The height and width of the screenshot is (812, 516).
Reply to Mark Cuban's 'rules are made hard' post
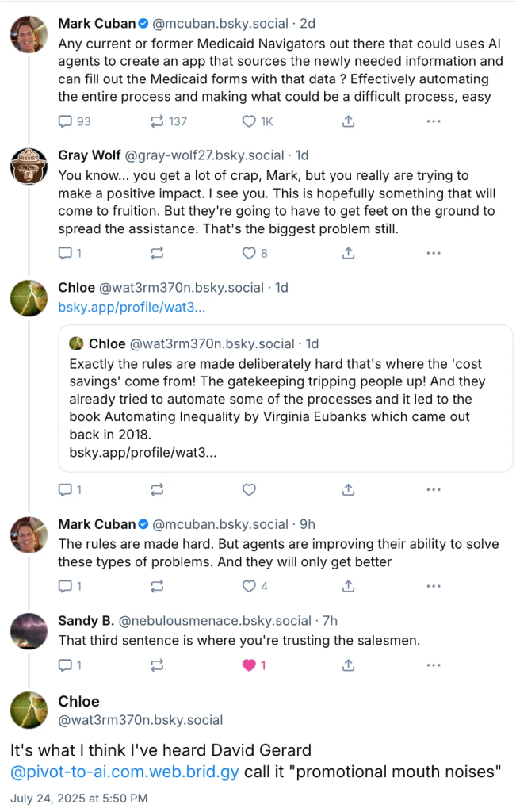[66, 586]
